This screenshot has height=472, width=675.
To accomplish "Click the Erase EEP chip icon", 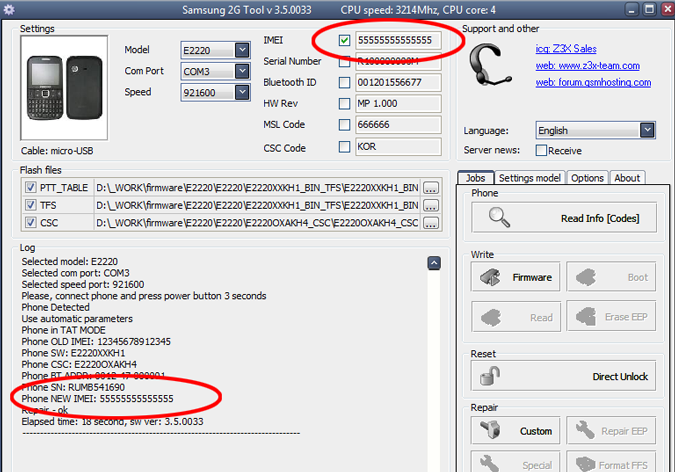I will 586,317.
